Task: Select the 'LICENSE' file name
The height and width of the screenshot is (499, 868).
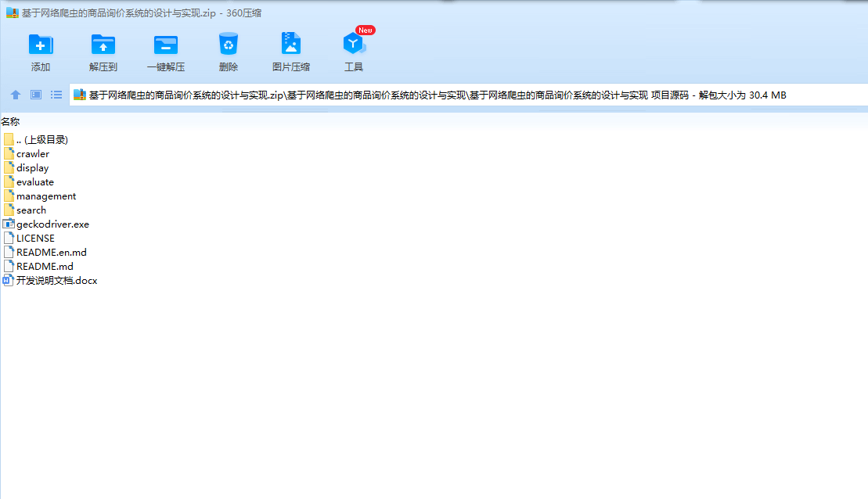Action: tap(35, 239)
